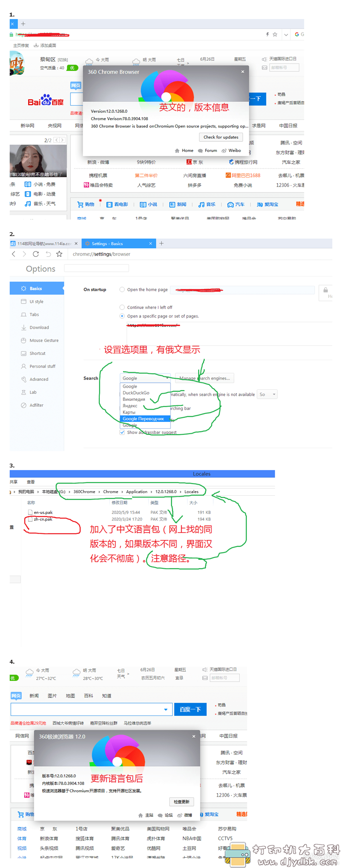Select the Continue where I left off option

pos(122,307)
